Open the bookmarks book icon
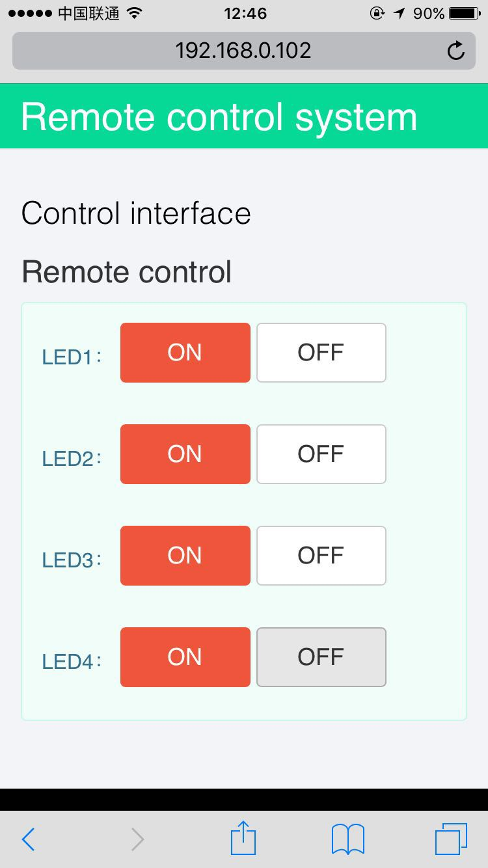Viewport: 488px width, 868px height. 347,839
